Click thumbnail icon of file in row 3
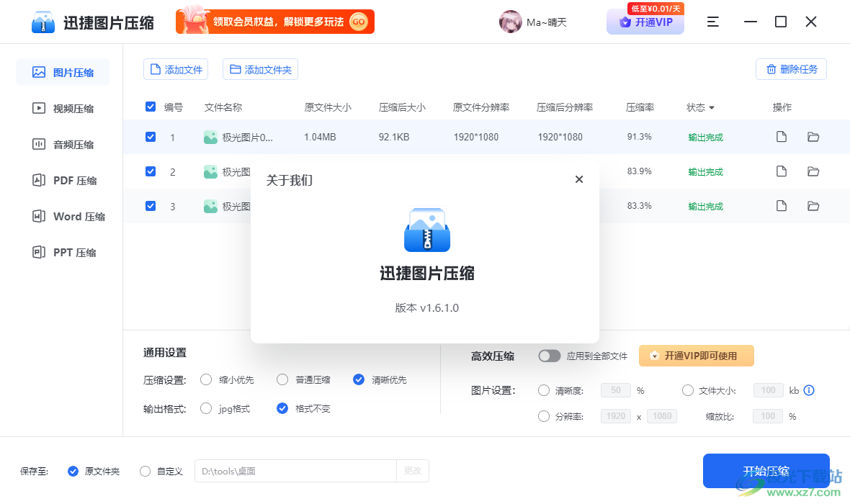This screenshot has width=850, height=504. coord(210,207)
